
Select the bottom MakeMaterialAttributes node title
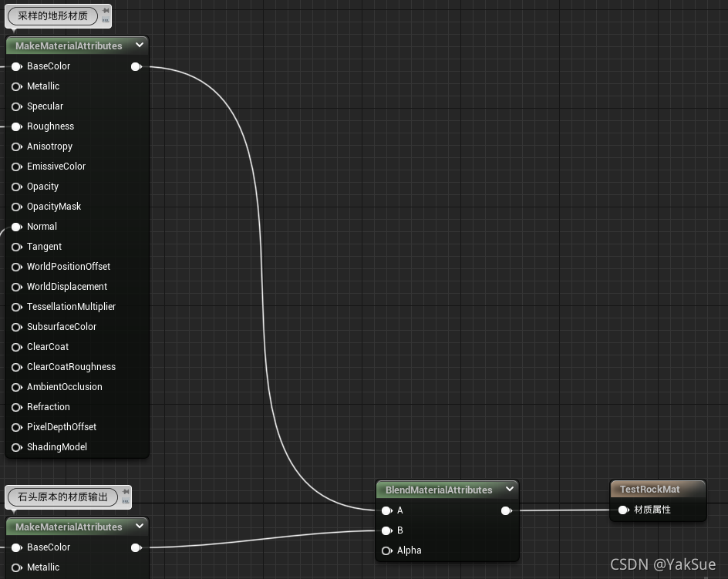tap(69, 527)
